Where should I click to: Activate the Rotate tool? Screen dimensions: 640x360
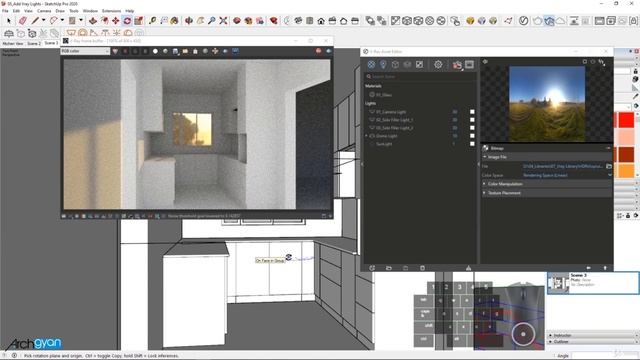(x=127, y=20)
